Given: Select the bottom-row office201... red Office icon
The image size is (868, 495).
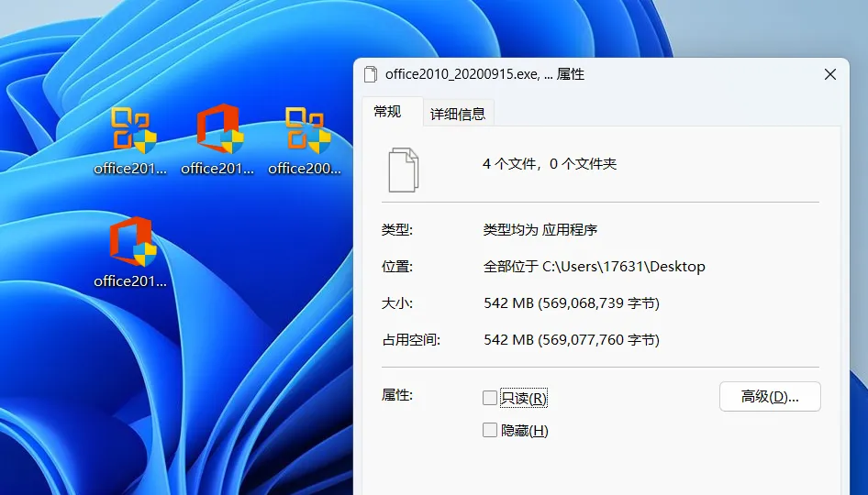Looking at the screenshot, I should point(130,252).
